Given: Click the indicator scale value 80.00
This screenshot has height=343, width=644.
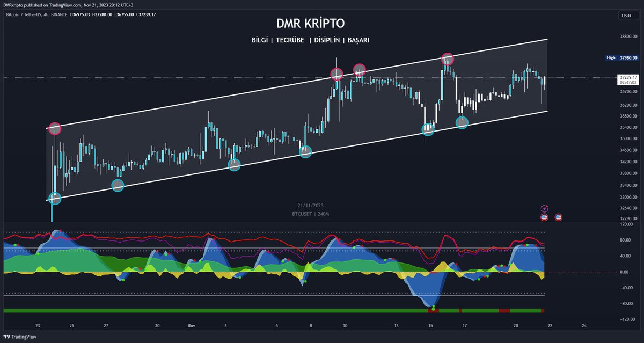Looking at the screenshot, I should tap(626, 240).
